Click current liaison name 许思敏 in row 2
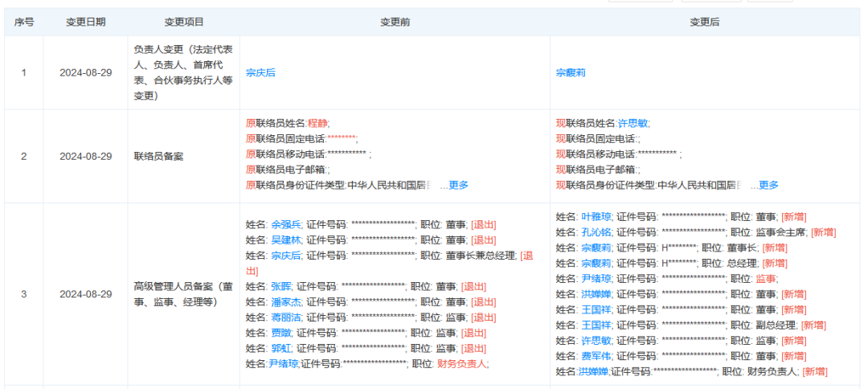868x389 pixels. pos(633,123)
